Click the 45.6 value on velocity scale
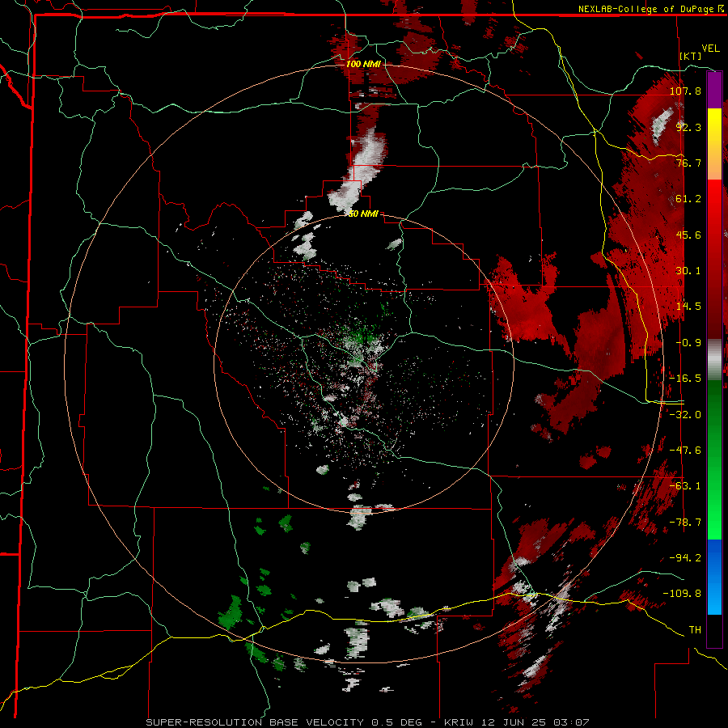728x728 pixels. pyautogui.click(x=688, y=235)
